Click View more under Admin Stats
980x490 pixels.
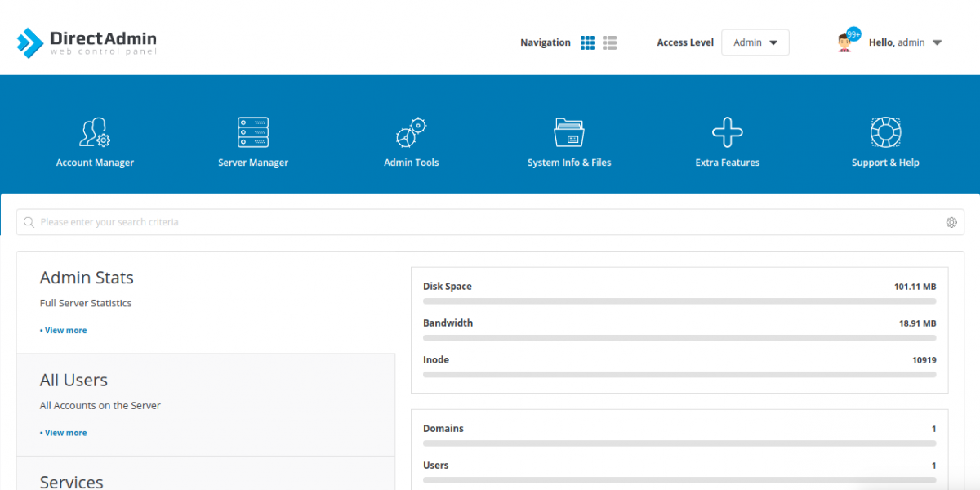coord(63,330)
